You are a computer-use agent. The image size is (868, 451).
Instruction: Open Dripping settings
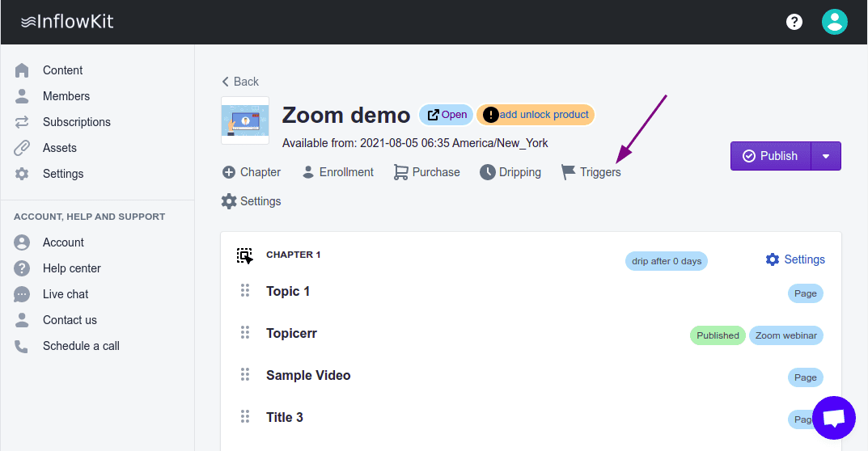point(510,172)
